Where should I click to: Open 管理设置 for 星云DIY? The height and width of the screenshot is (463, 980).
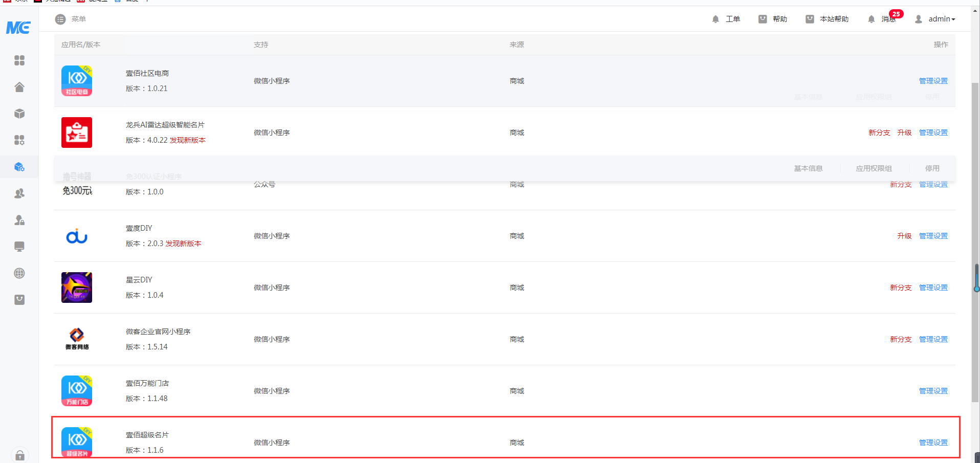933,288
